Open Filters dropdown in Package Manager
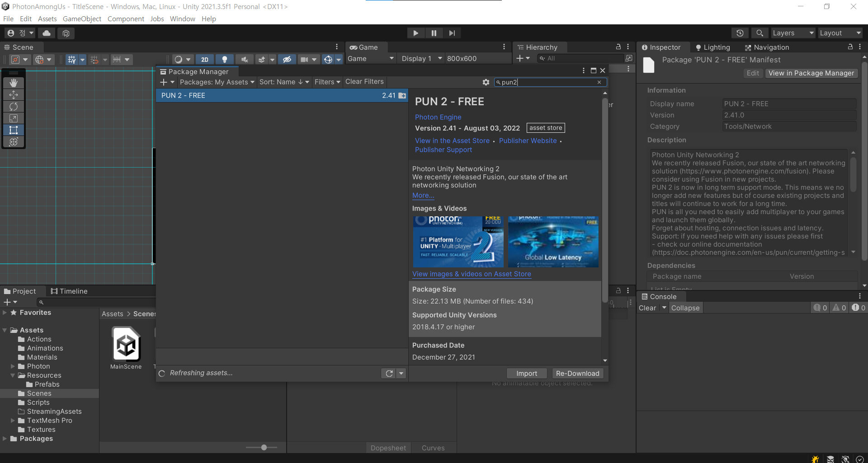This screenshot has height=463, width=868. click(x=327, y=82)
